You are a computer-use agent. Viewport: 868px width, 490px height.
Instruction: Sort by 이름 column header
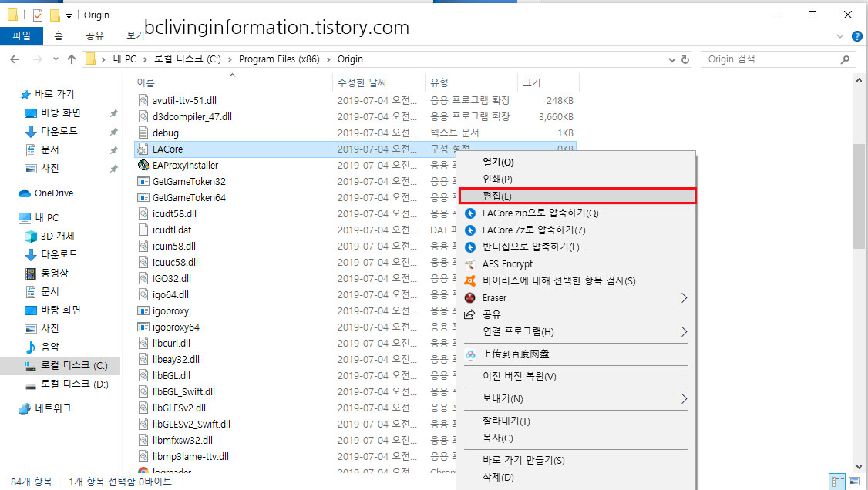coord(146,82)
